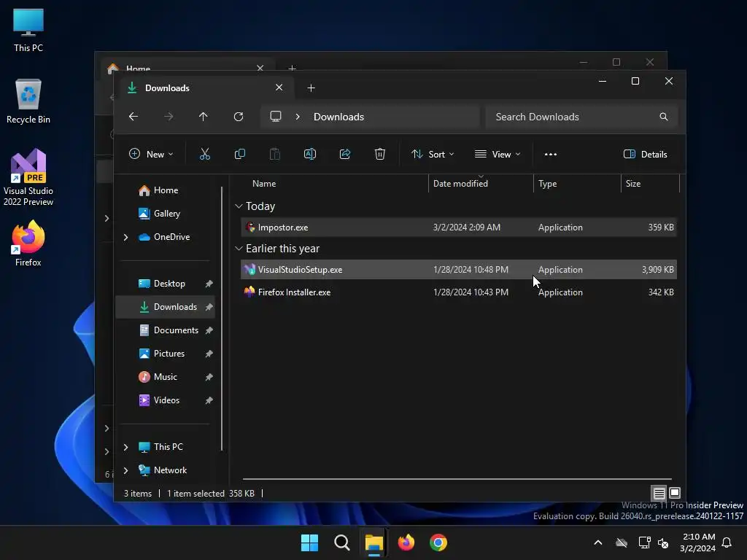The width and height of the screenshot is (747, 560).
Task: Unpin Music using its pin icon
Action: (x=209, y=377)
